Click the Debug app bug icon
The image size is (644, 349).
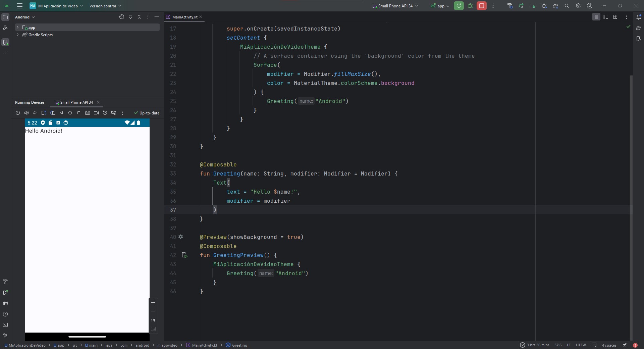click(470, 6)
